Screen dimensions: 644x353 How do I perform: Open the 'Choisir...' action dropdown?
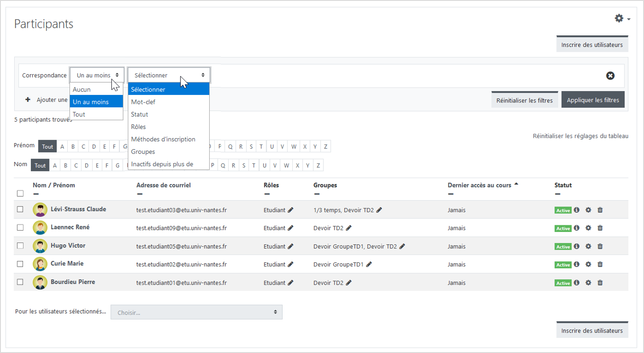[x=196, y=312]
